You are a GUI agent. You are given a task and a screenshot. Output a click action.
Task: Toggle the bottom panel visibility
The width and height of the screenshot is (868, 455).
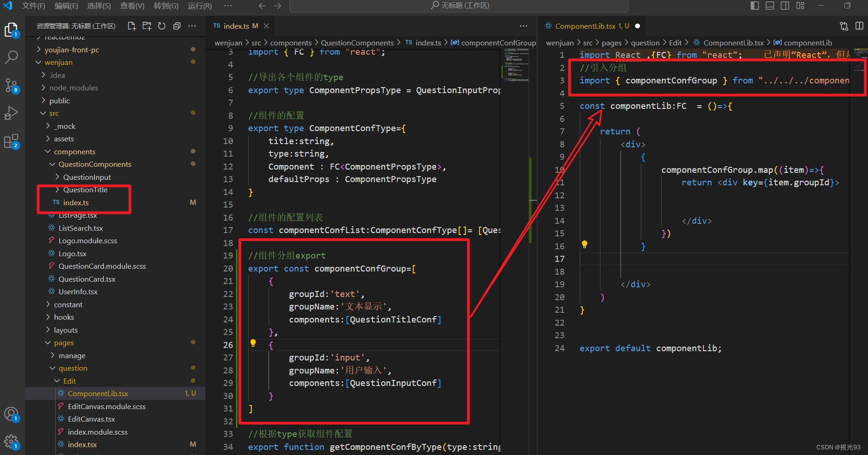(770, 6)
